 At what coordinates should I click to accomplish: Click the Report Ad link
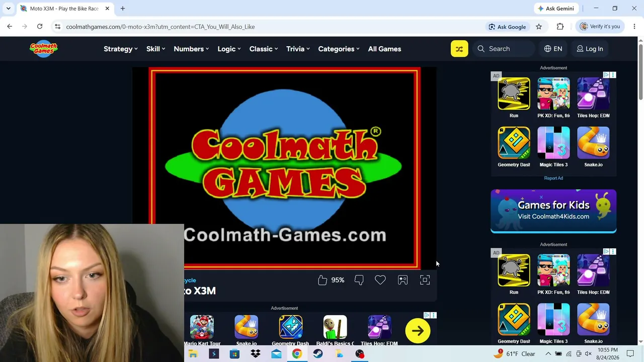[553, 178]
